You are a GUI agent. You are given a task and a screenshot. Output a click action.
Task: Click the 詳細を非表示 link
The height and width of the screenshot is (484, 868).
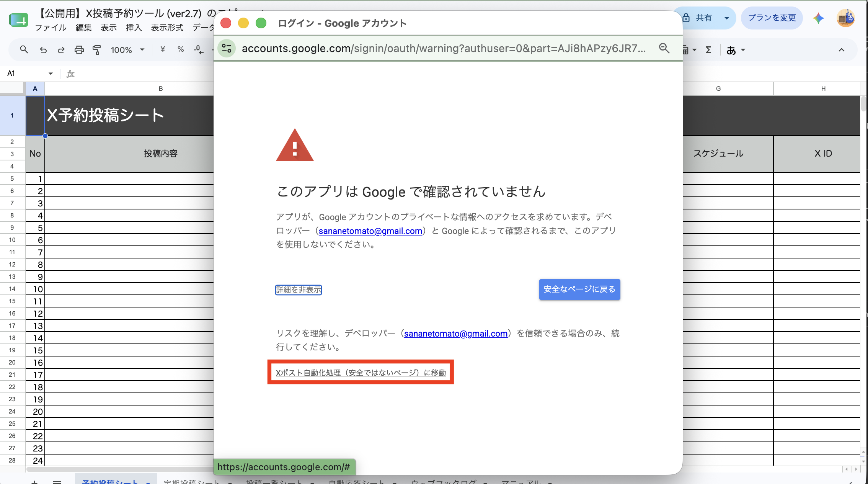(x=299, y=290)
